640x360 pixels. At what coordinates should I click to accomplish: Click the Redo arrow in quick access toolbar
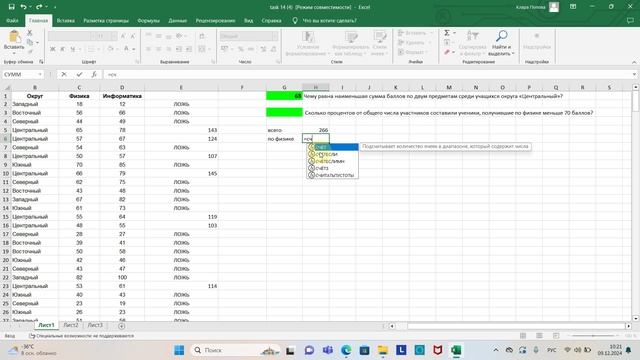click(x=39, y=7)
